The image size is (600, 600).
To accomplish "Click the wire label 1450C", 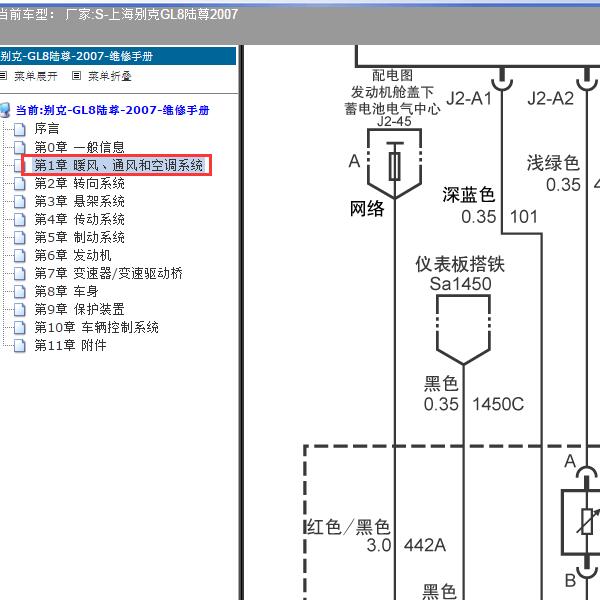I will coord(498,404).
